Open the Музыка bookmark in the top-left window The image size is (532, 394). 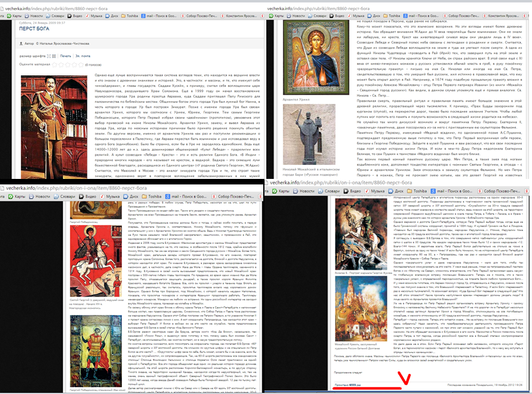click(x=94, y=16)
